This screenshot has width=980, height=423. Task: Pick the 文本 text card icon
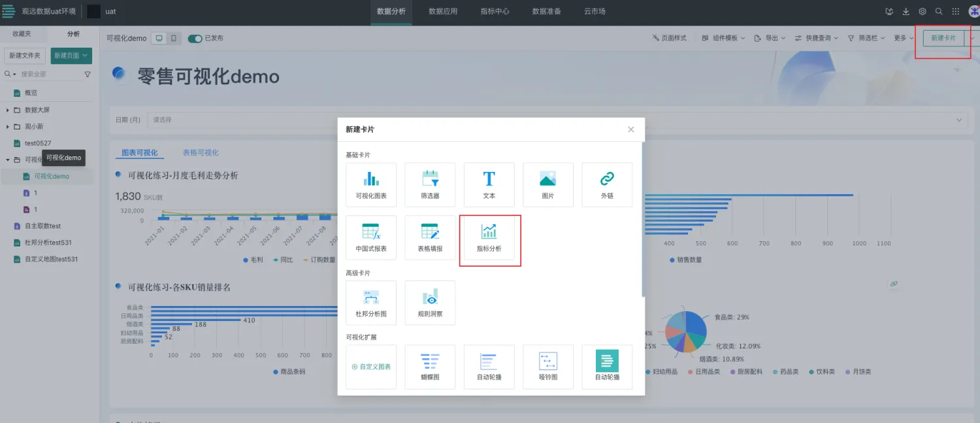(489, 184)
